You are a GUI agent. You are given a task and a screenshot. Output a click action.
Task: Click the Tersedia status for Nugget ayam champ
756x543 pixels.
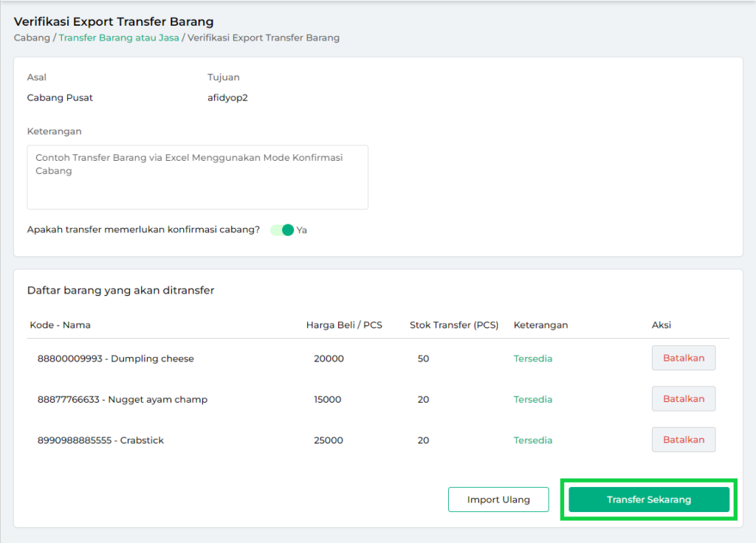tap(532, 398)
